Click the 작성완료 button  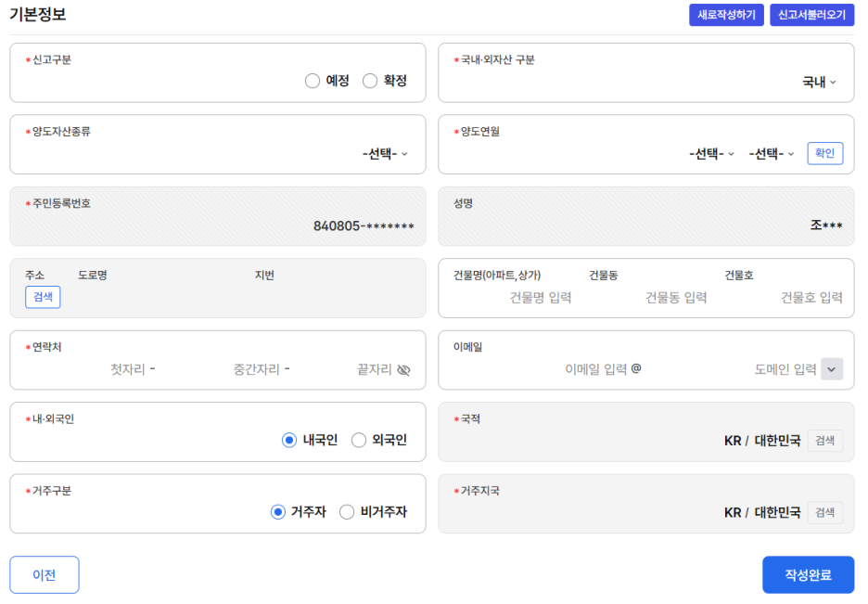coord(809,575)
